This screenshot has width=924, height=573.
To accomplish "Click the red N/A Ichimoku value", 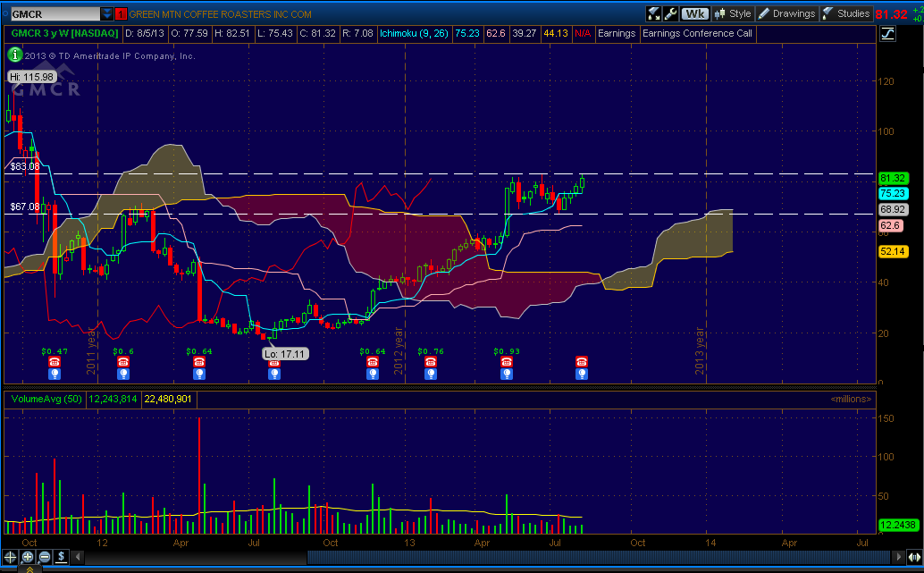I will pyautogui.click(x=583, y=34).
